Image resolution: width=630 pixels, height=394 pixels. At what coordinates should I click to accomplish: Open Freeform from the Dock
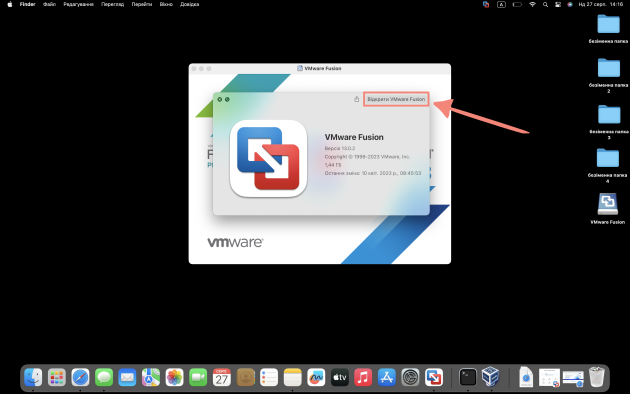(x=316, y=378)
